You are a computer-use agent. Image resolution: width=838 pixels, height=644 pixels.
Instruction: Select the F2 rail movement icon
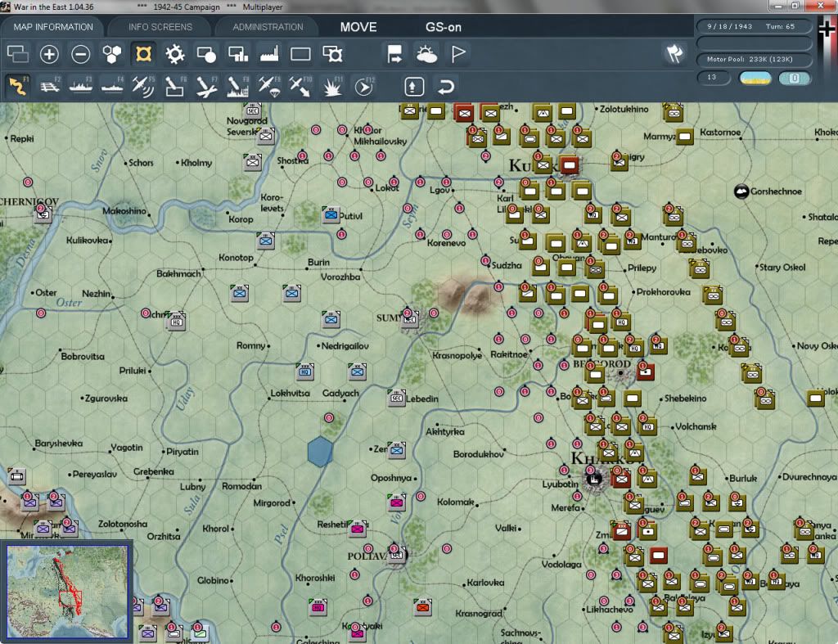click(x=50, y=86)
